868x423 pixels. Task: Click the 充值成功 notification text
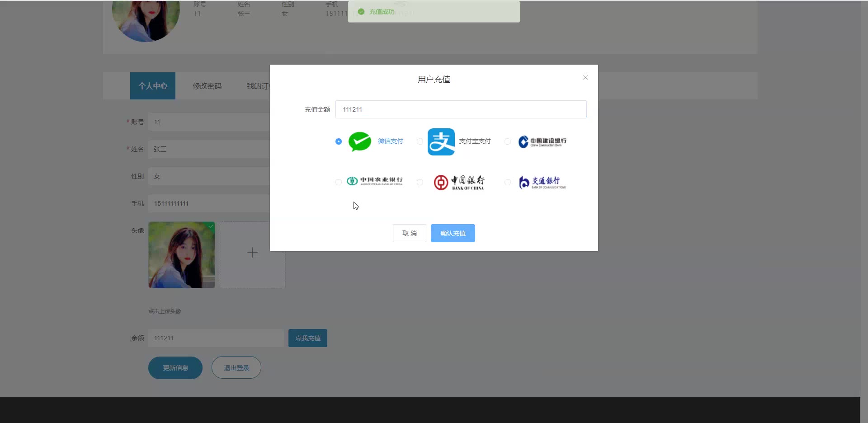[x=382, y=12]
